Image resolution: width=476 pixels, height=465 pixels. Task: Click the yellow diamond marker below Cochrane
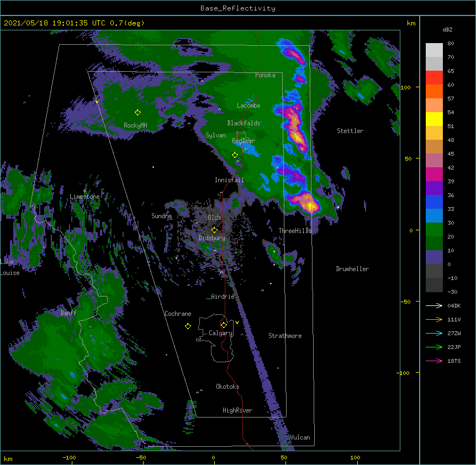(188, 326)
